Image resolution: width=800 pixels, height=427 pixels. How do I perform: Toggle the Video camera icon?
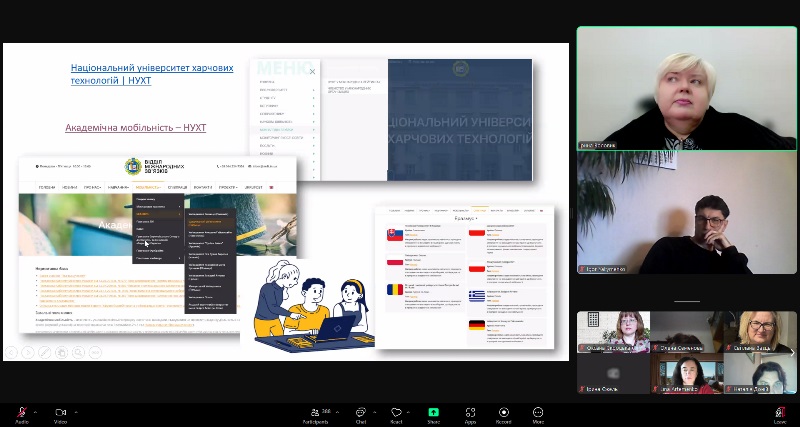tap(61, 412)
